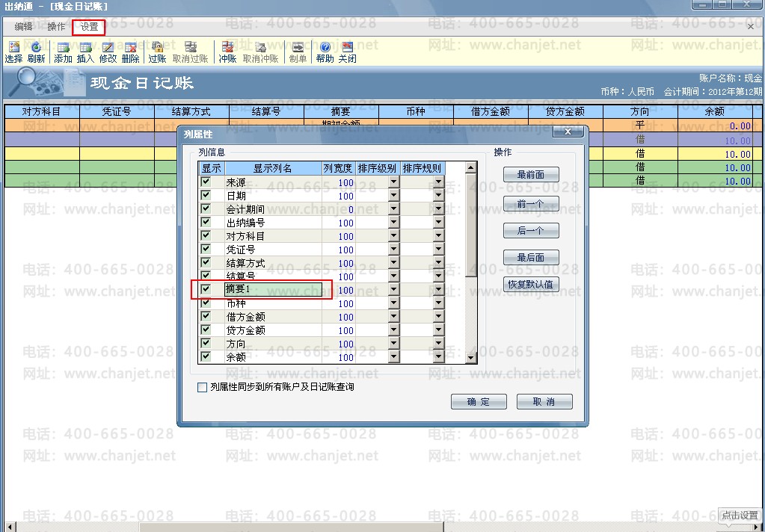765x532 pixels.
Task: Select the 方向 column name cell
Action: pyautogui.click(x=273, y=343)
